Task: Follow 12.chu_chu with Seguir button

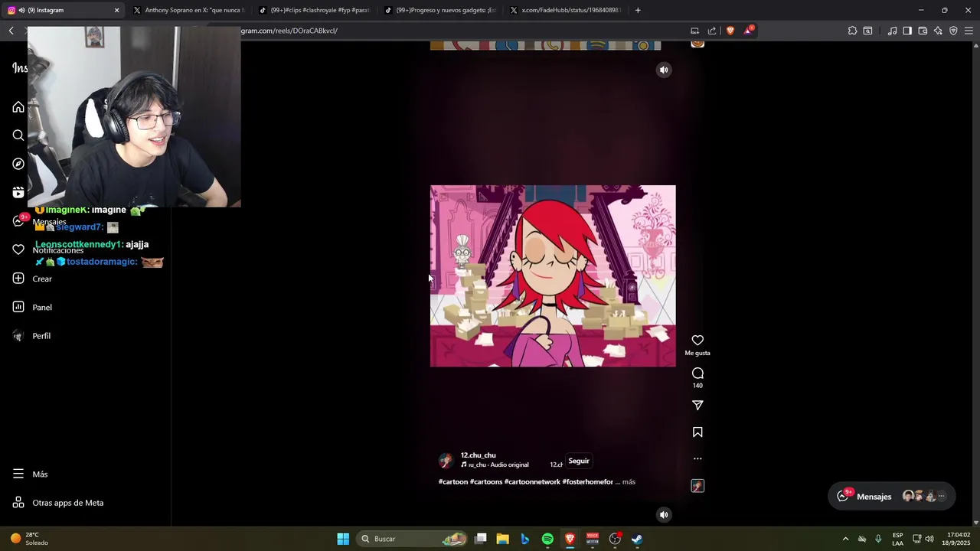Action: (579, 461)
